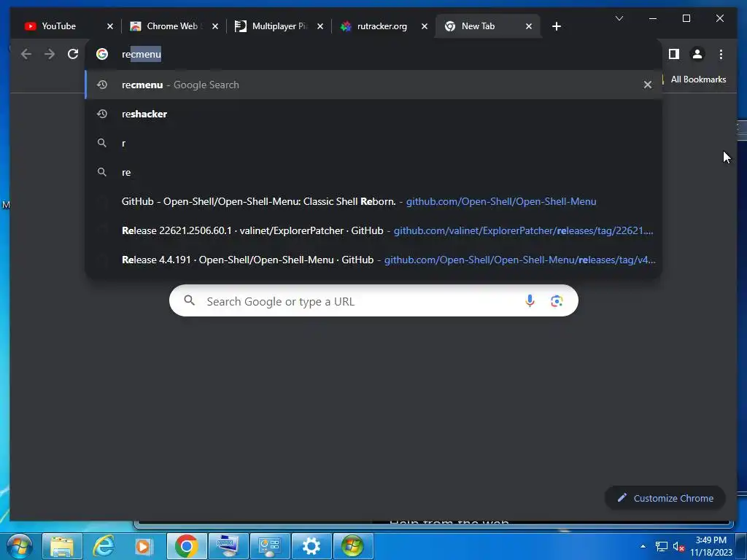This screenshot has height=560, width=747.
Task: Reload the current page
Action: (x=73, y=54)
